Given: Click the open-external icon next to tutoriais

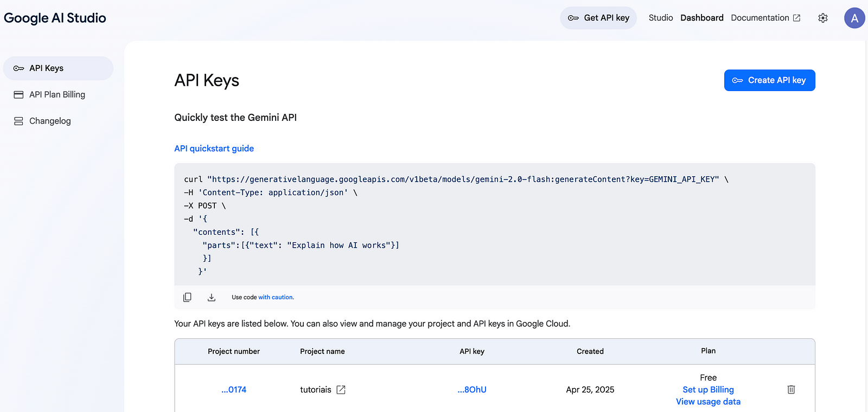Looking at the screenshot, I should (341, 390).
